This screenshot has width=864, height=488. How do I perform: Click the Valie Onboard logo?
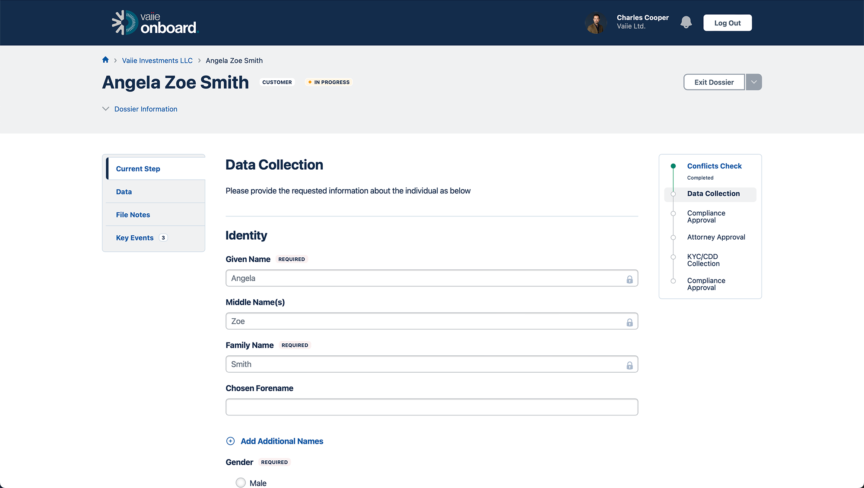click(154, 22)
